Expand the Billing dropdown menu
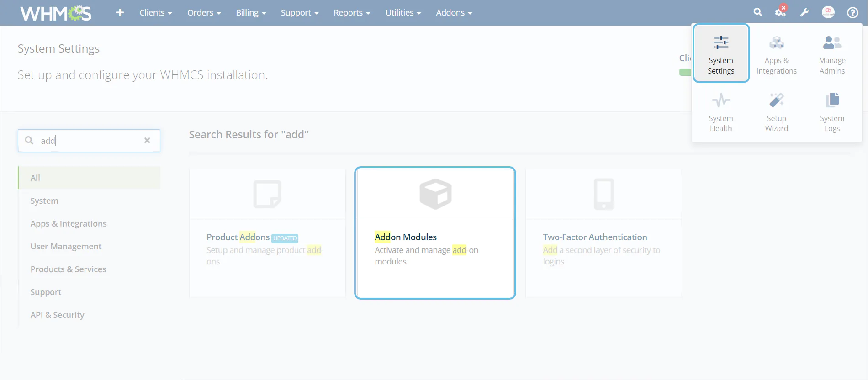The image size is (868, 380). coord(250,12)
